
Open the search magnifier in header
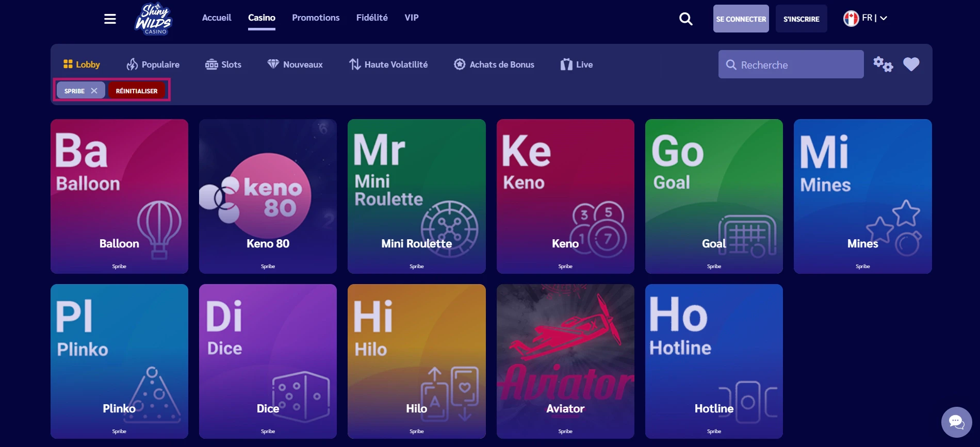685,19
